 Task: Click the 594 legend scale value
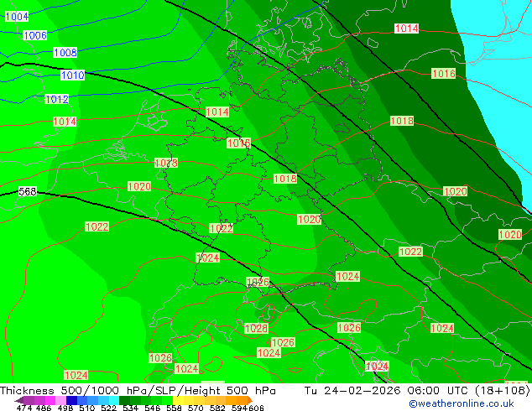239,408
